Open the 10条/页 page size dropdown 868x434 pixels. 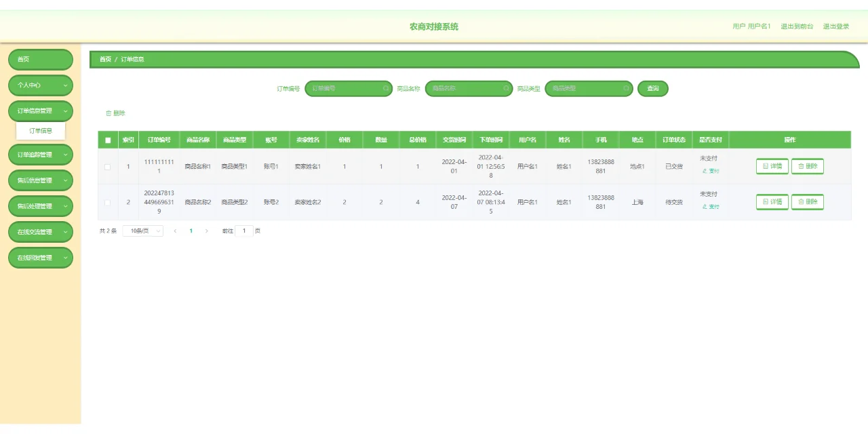coord(142,231)
